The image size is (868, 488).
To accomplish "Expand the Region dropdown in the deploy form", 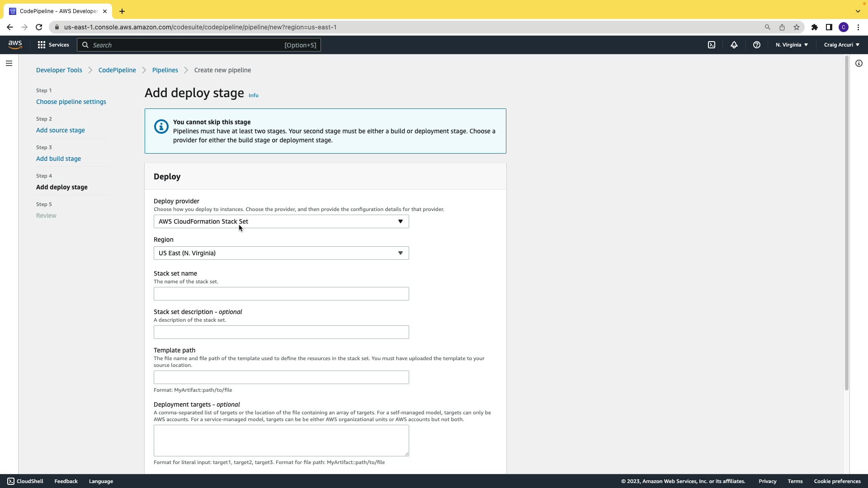I will point(281,253).
